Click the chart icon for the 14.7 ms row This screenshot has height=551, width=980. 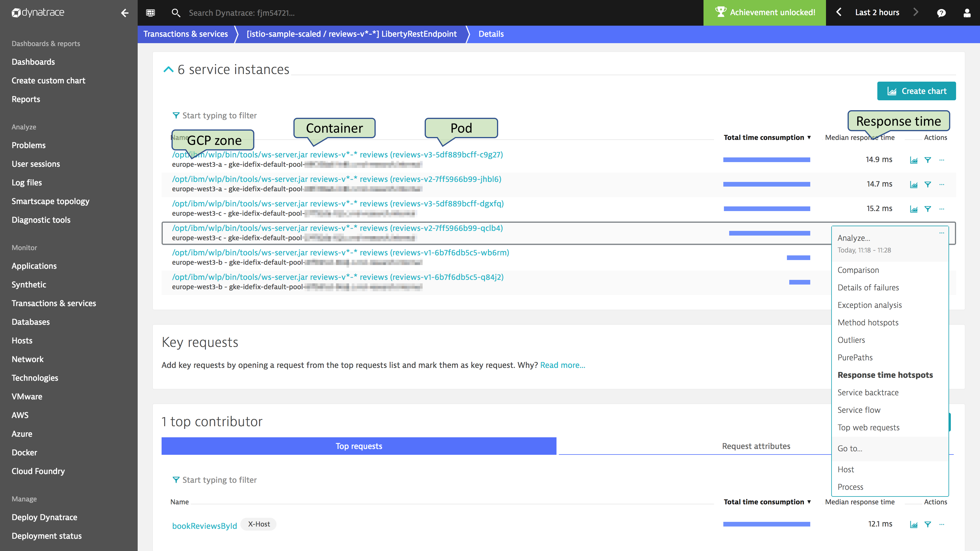click(x=914, y=185)
